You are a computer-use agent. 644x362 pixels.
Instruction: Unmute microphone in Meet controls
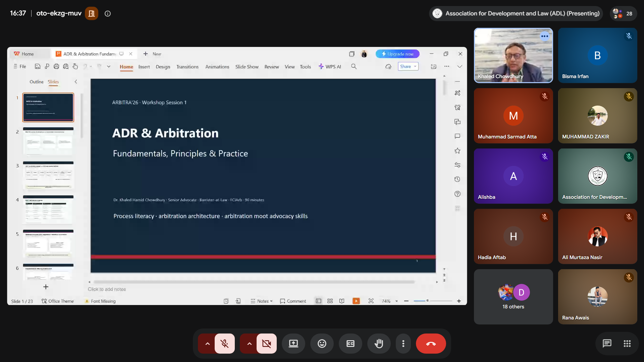coord(224,344)
